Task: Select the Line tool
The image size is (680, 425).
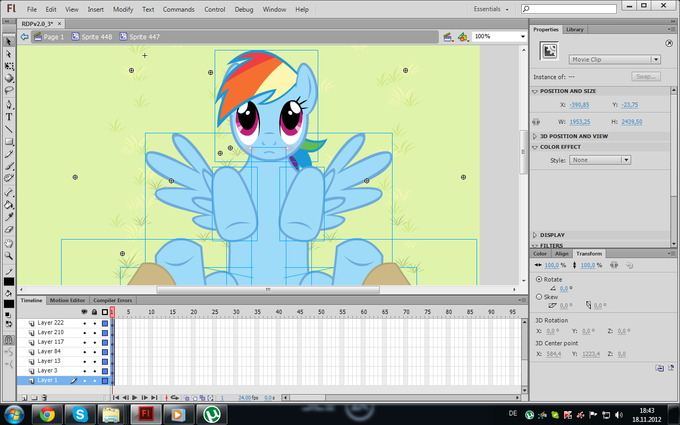Action: point(8,129)
